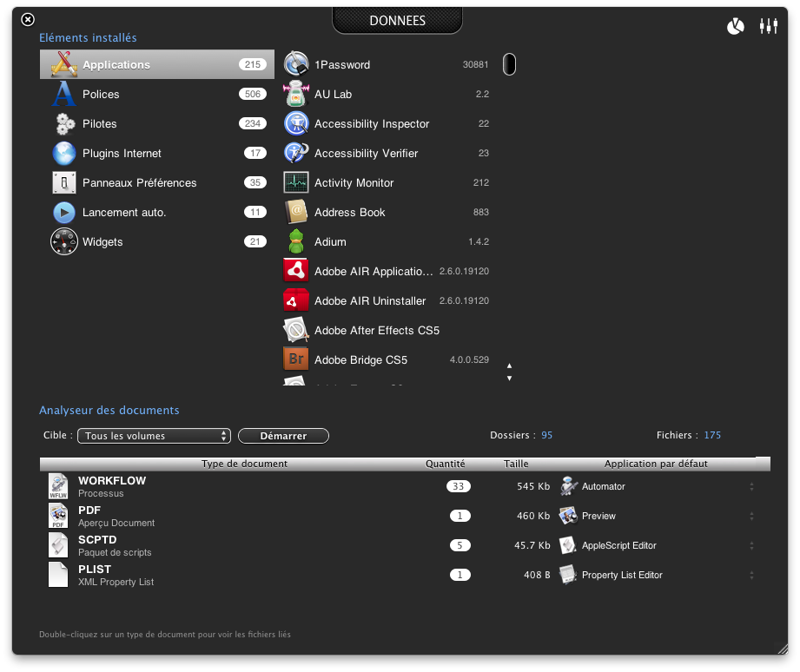Screen dimensions: 800x672
Task: Change default app for SCPTD via stepper arrows
Action: tap(751, 545)
